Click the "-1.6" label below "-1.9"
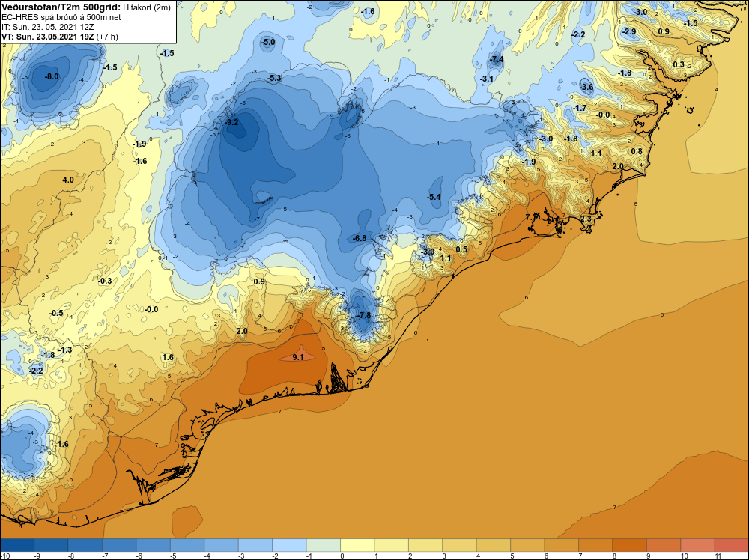 140,162
